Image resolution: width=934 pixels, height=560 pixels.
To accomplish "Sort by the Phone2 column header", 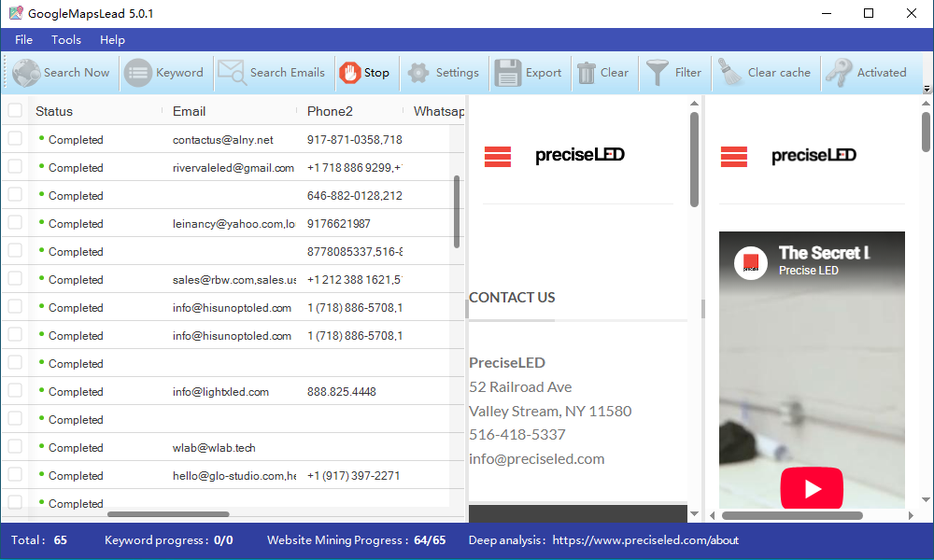I will click(330, 111).
